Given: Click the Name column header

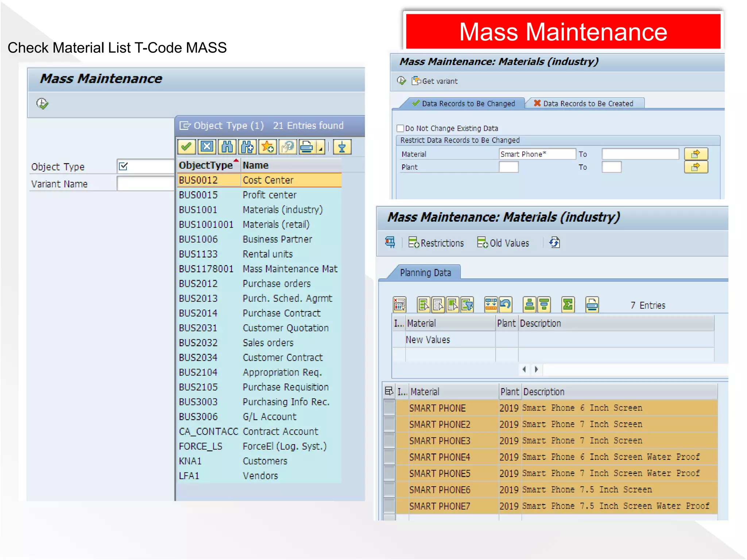Looking at the screenshot, I should [291, 165].
